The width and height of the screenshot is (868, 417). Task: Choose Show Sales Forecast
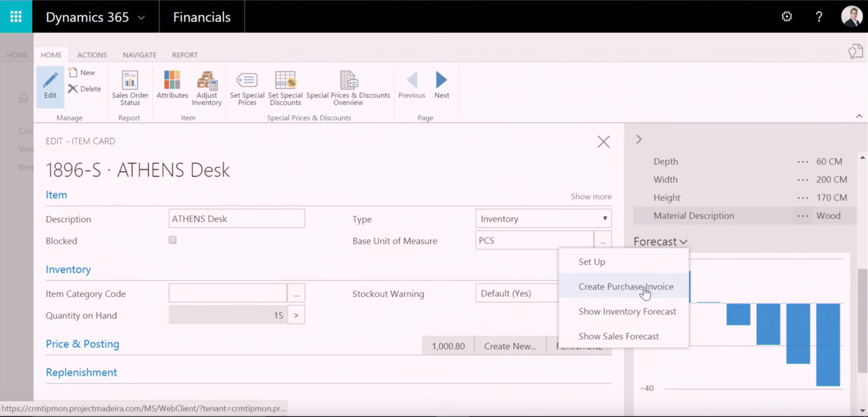tap(624, 336)
